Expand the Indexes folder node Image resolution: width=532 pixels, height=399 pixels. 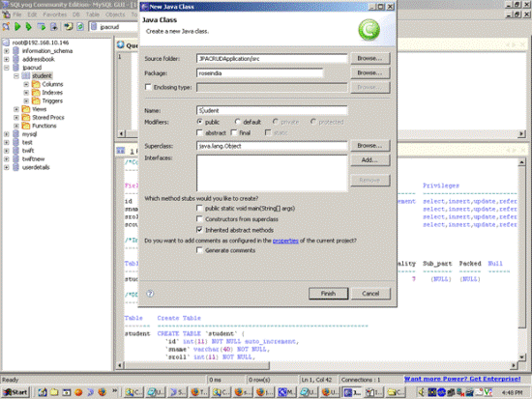pos(26,93)
